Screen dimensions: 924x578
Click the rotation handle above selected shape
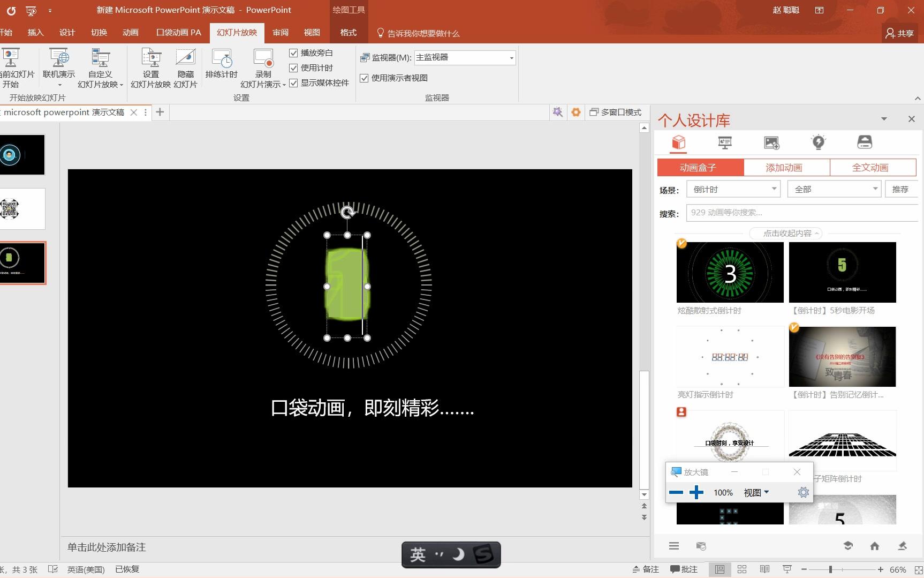[348, 212]
